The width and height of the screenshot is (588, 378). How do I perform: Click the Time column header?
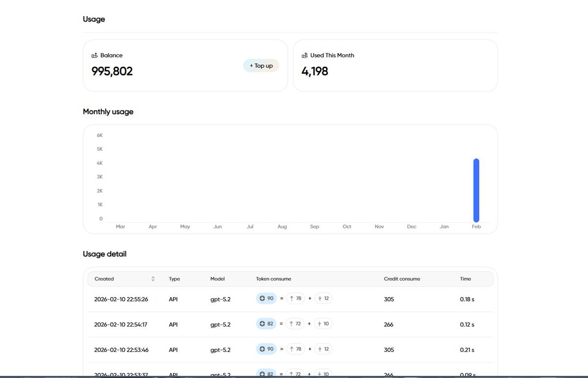point(465,279)
